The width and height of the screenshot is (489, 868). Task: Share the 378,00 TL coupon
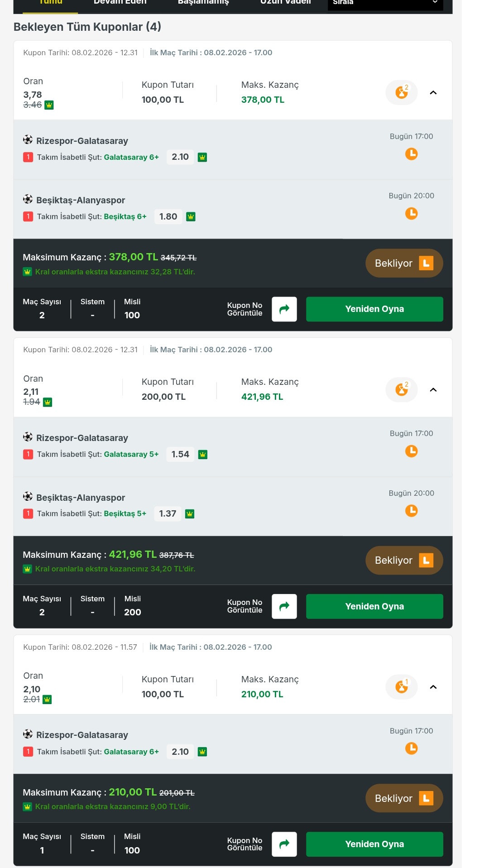pos(284,309)
